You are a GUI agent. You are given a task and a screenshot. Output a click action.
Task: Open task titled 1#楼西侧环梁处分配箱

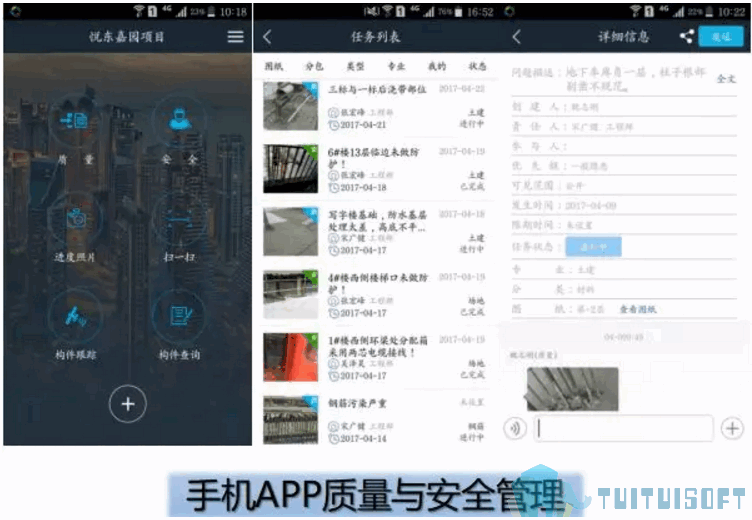pyautogui.click(x=378, y=346)
